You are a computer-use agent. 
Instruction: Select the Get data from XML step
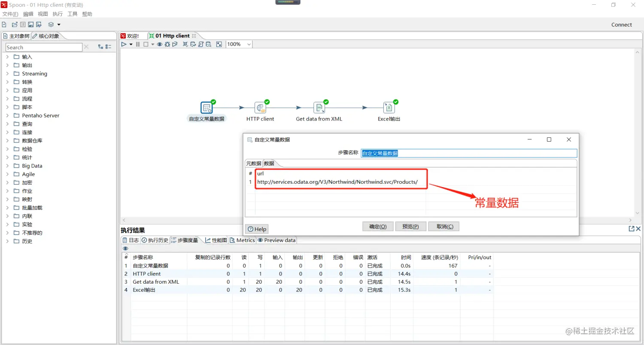pos(319,108)
